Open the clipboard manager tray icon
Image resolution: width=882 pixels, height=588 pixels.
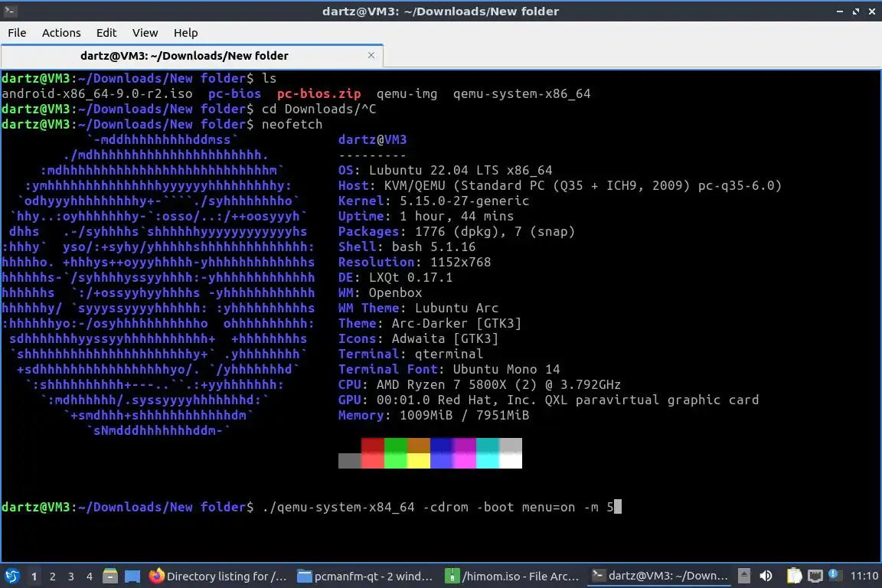794,576
